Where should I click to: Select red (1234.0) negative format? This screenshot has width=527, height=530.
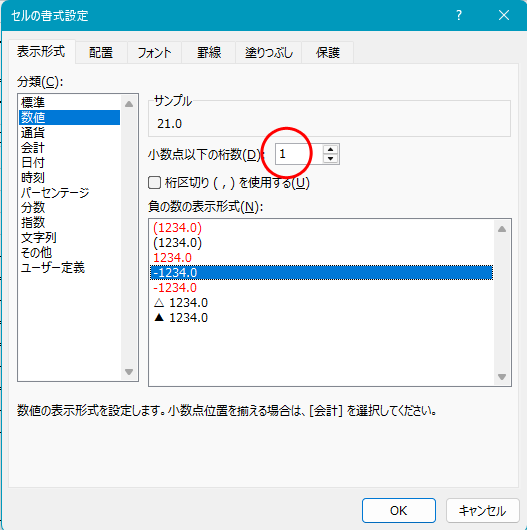click(177, 228)
